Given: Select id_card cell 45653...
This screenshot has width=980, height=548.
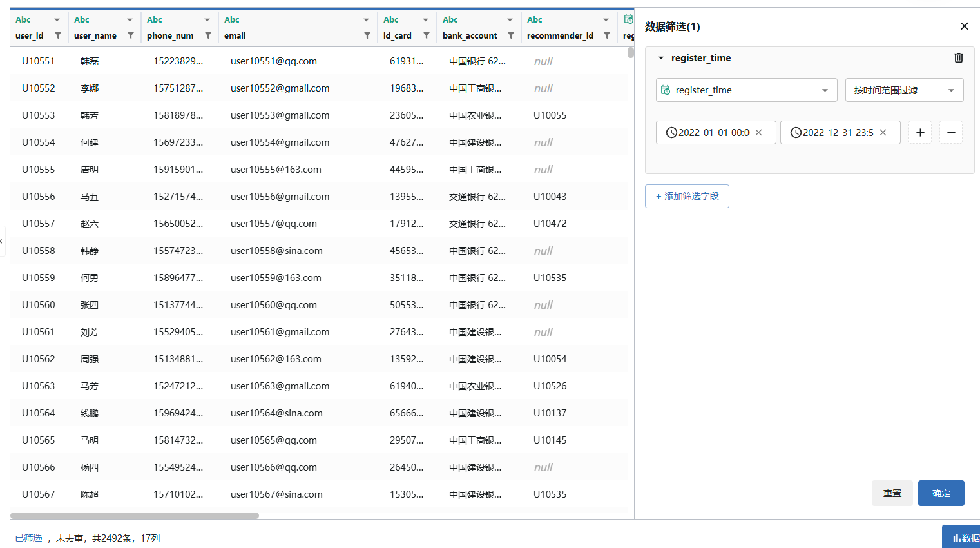Looking at the screenshot, I should click(407, 251).
